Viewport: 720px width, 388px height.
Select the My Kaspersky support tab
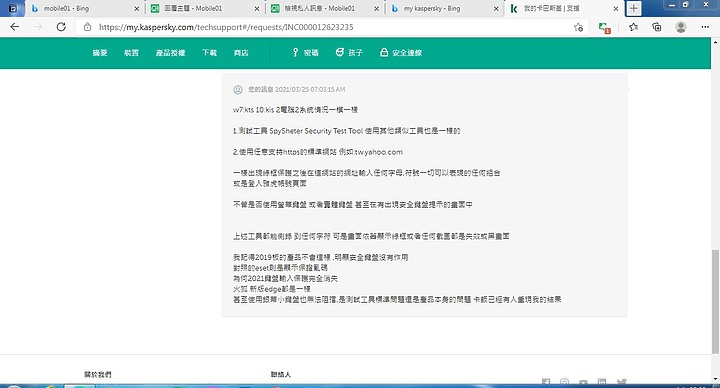[564, 8]
